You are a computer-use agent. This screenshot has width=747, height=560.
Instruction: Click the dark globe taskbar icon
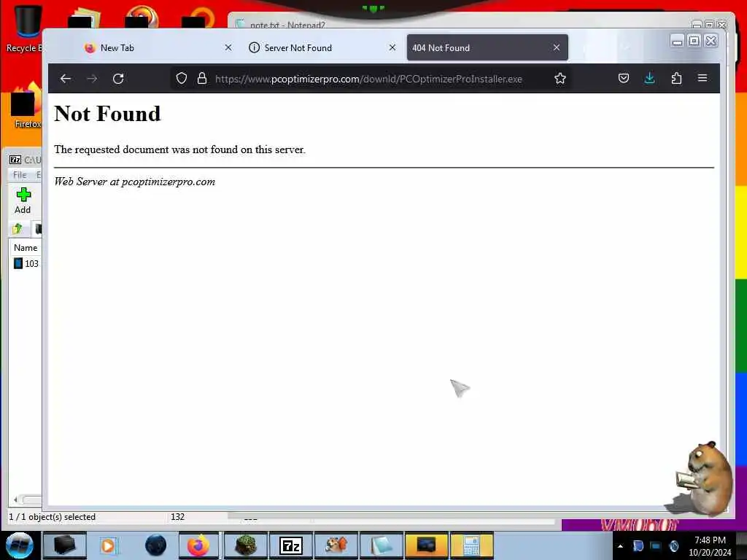[x=156, y=545]
